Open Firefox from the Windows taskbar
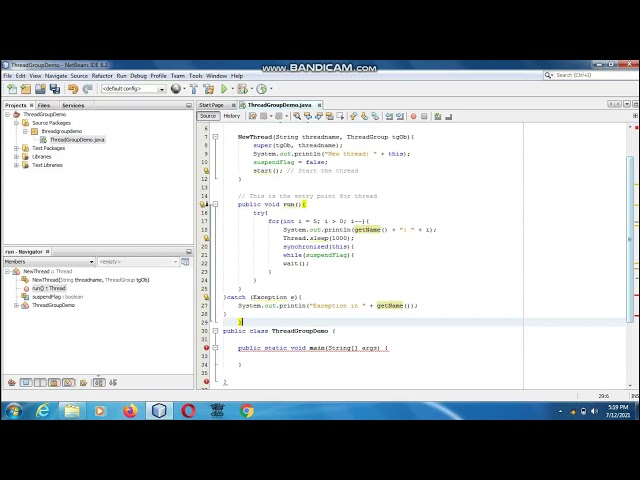Screen dimensions: 640x480 (130, 411)
